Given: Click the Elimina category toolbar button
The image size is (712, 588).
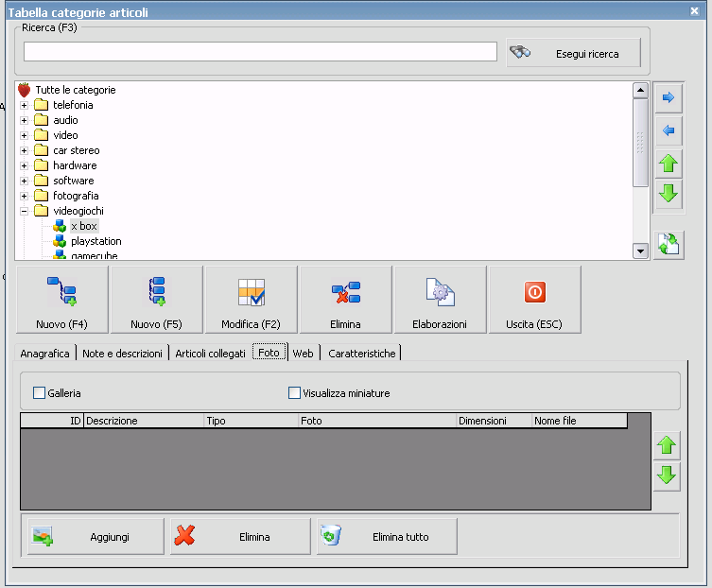Looking at the screenshot, I should click(345, 300).
